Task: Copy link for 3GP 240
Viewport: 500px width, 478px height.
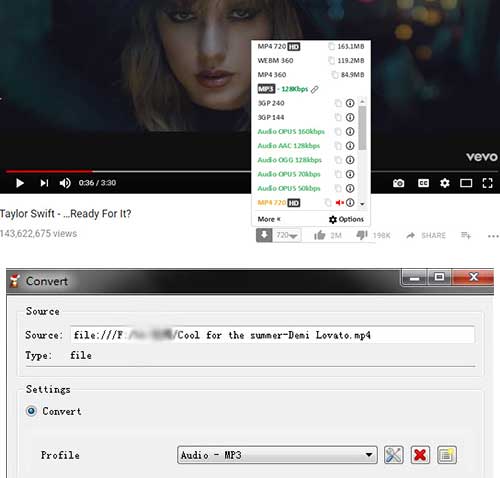Action: tap(338, 103)
